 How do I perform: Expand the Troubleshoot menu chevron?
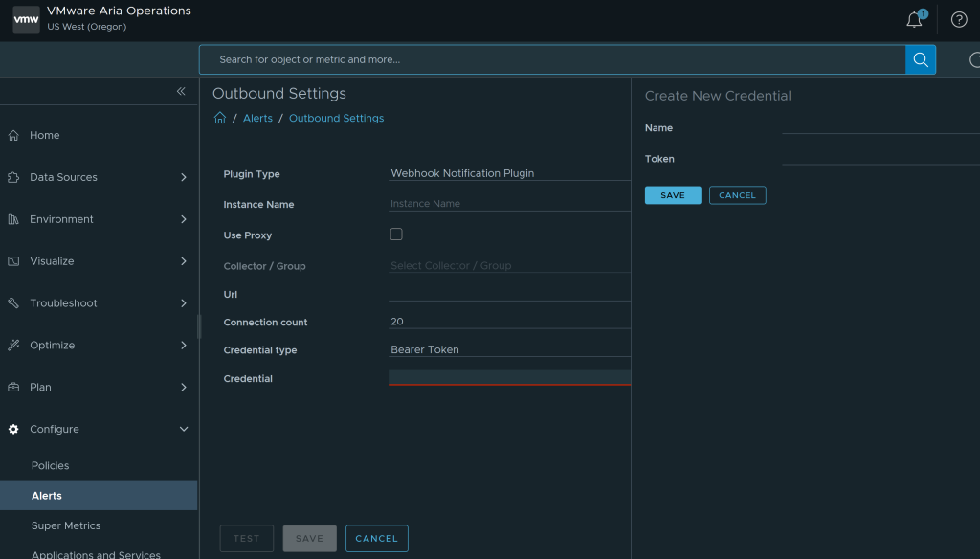183,302
